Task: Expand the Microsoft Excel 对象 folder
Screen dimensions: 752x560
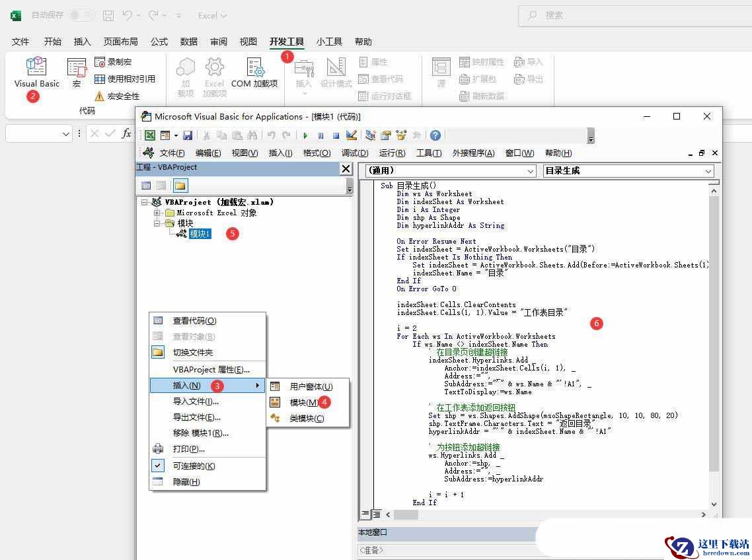Action: 157,213
